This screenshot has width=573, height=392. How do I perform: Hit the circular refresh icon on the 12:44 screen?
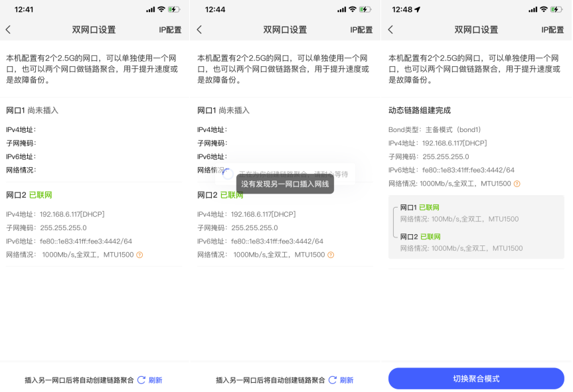332,380
